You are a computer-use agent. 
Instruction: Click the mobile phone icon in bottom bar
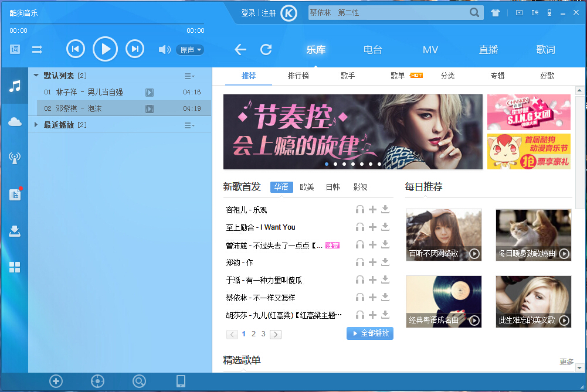click(x=181, y=381)
